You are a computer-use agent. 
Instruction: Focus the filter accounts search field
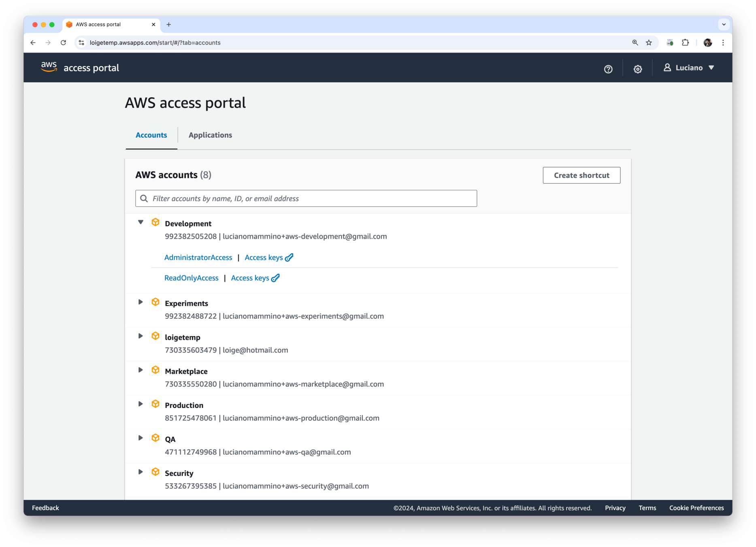tap(306, 199)
